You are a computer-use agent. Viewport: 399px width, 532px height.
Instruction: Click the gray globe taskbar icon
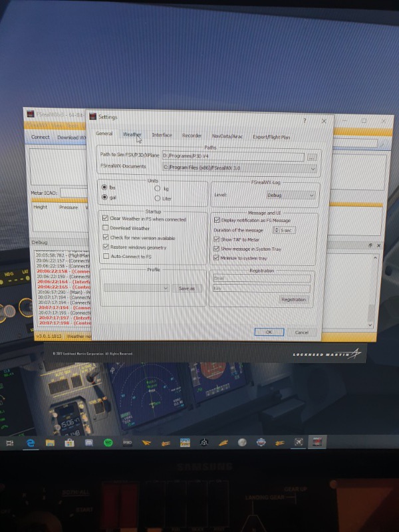(242, 442)
